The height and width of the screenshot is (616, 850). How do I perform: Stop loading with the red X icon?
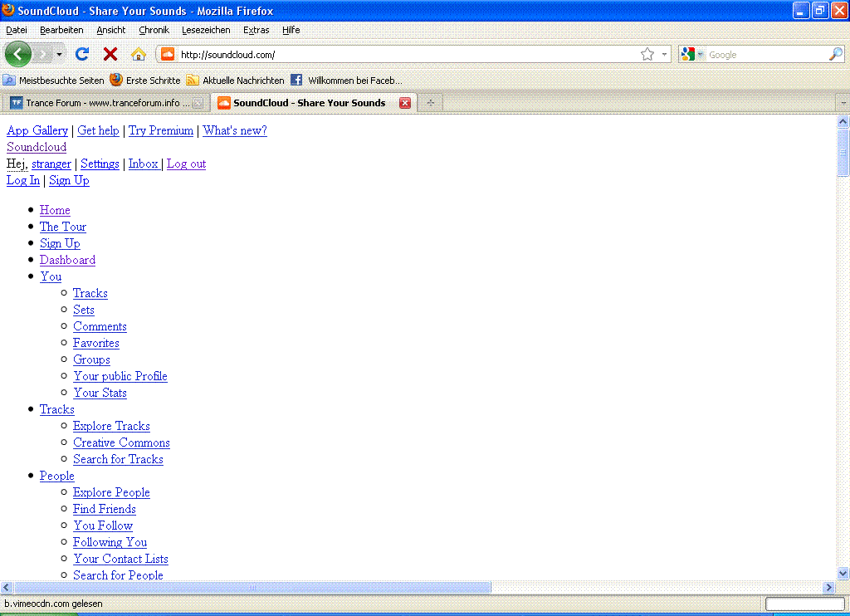coord(110,54)
